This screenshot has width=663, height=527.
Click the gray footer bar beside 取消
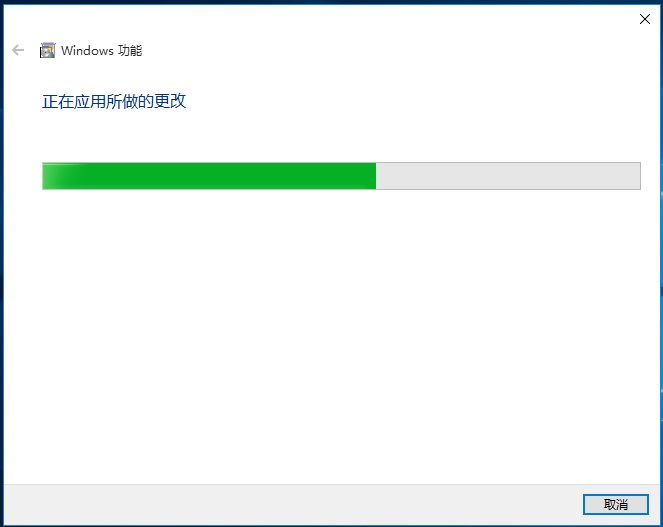tap(292, 504)
